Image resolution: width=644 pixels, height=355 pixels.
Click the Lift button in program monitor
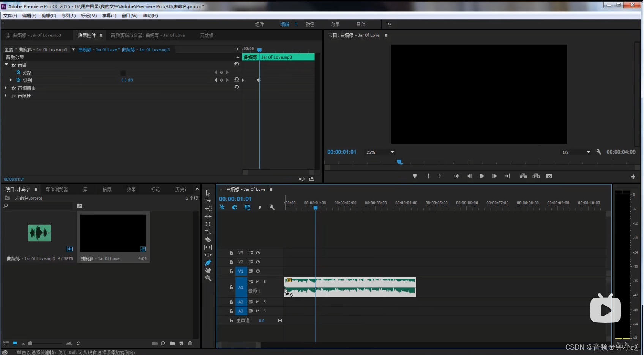pyautogui.click(x=523, y=176)
